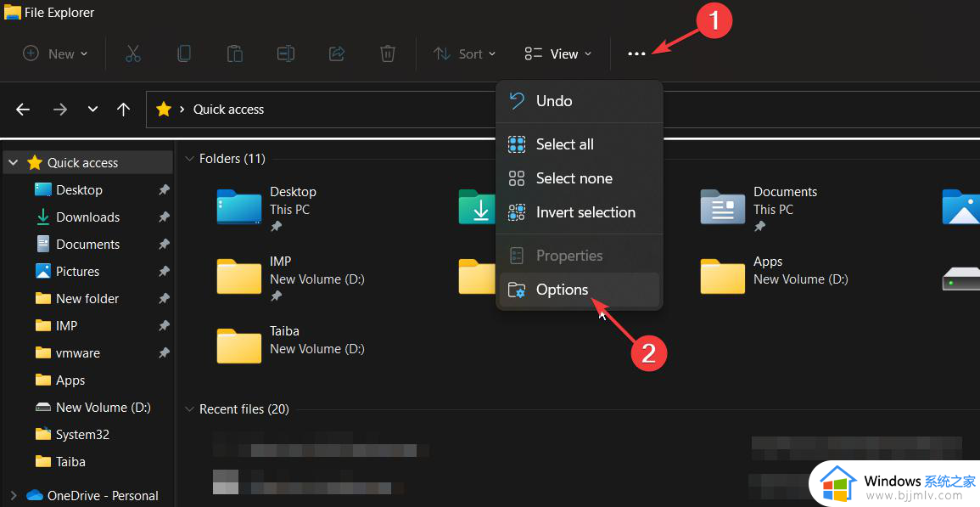Click pin icon beside Downloads in sidebar
Viewport: 980px width, 507px height.
(x=164, y=217)
